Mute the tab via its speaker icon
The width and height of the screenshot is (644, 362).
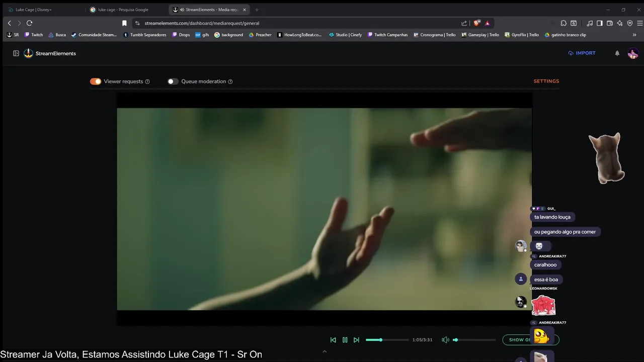pos(182,10)
